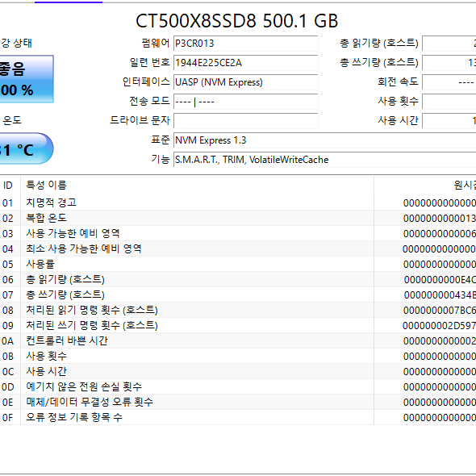Click the 전송 모드 field showing ---- | ----
The width and height of the screenshot is (476, 476).
[245, 102]
